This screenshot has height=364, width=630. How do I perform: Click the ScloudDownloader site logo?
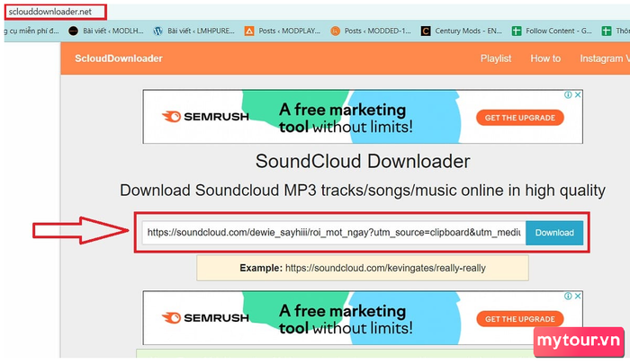pos(119,58)
